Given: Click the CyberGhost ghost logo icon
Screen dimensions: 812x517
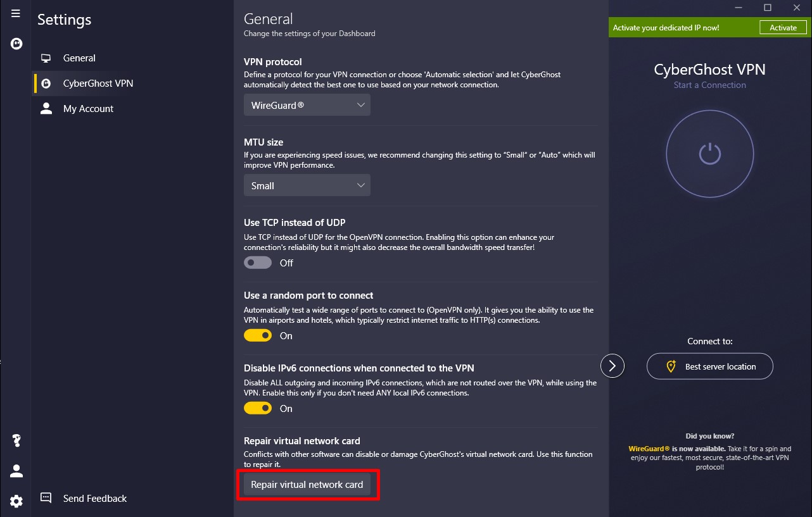Looking at the screenshot, I should tap(16, 44).
